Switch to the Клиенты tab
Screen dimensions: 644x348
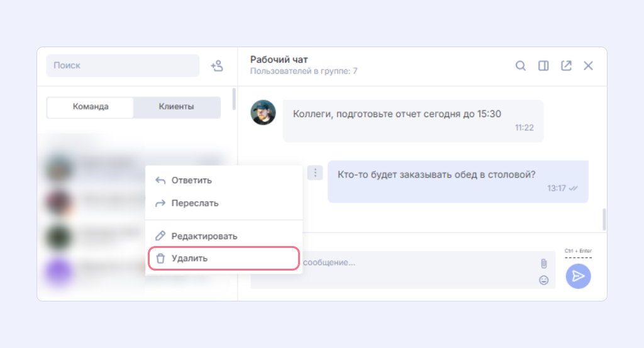pos(176,107)
